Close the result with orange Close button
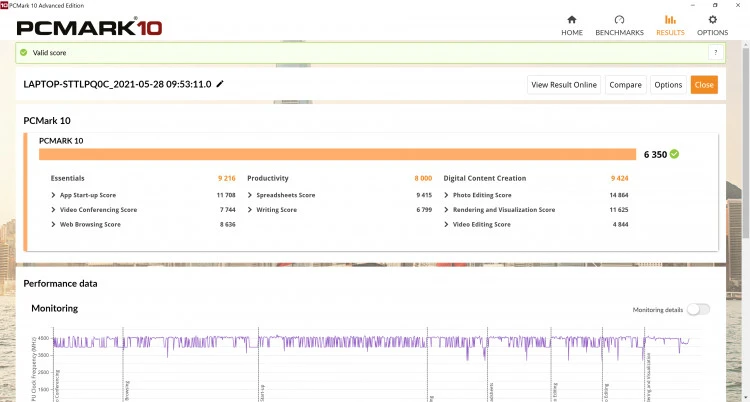Image resolution: width=750 pixels, height=402 pixels. (704, 85)
